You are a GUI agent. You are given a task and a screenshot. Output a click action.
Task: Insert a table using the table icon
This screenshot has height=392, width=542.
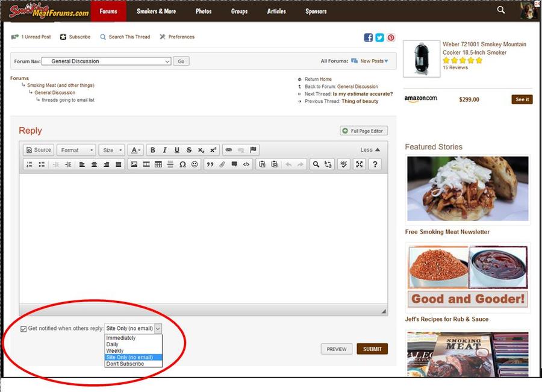point(158,164)
